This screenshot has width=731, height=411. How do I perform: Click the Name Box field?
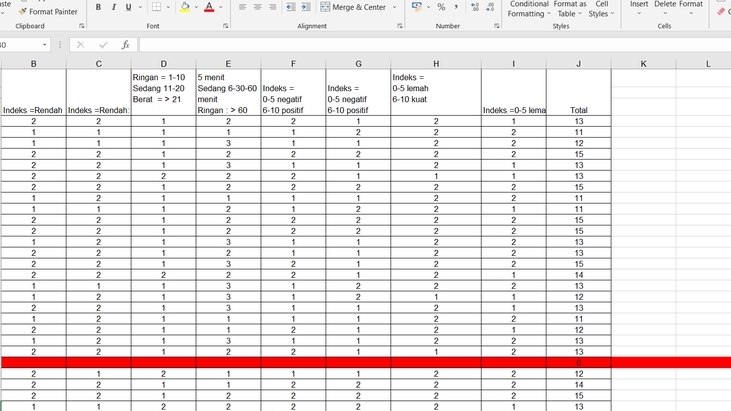pyautogui.click(x=20, y=45)
